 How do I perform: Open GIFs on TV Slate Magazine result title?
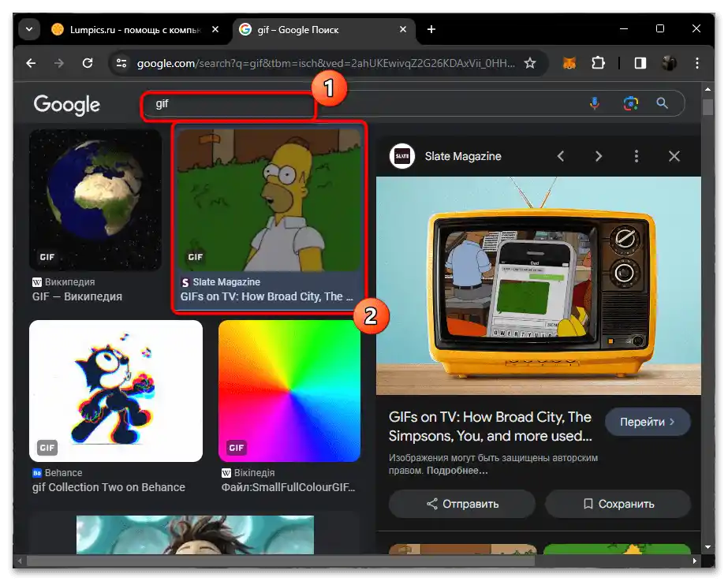point(267,296)
